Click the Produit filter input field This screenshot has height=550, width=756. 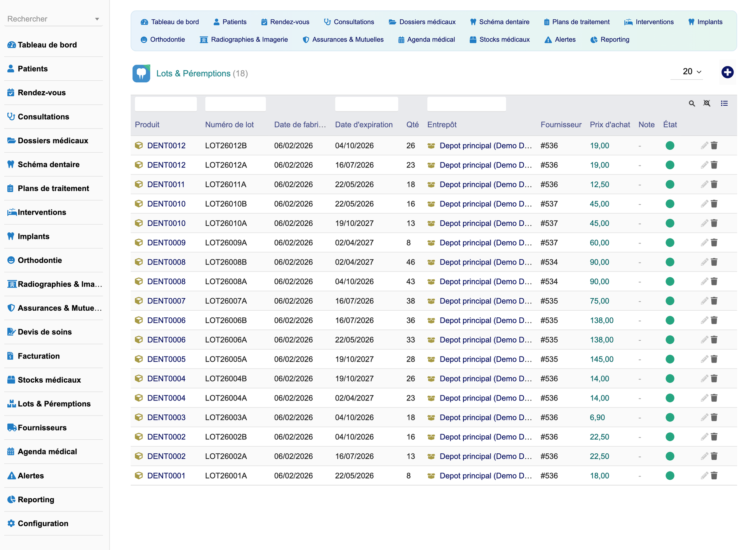(x=166, y=104)
